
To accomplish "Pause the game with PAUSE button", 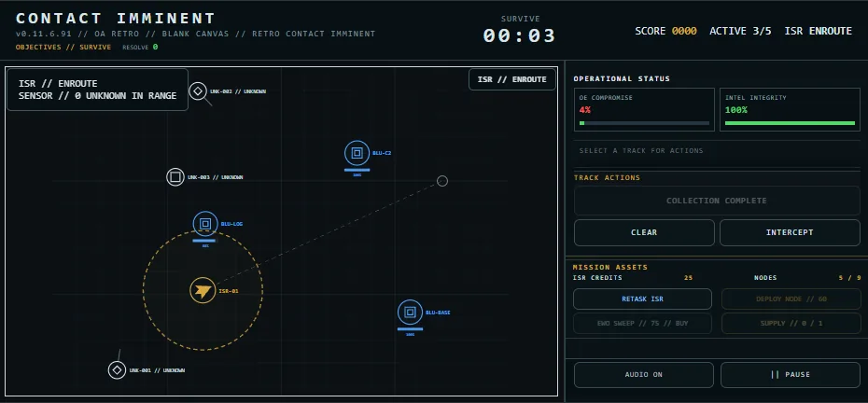I will [791, 375].
